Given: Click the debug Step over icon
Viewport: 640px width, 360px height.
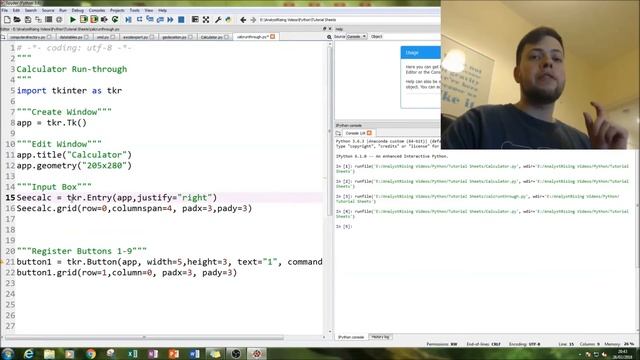Looking at the screenshot, I should (x=139, y=20).
